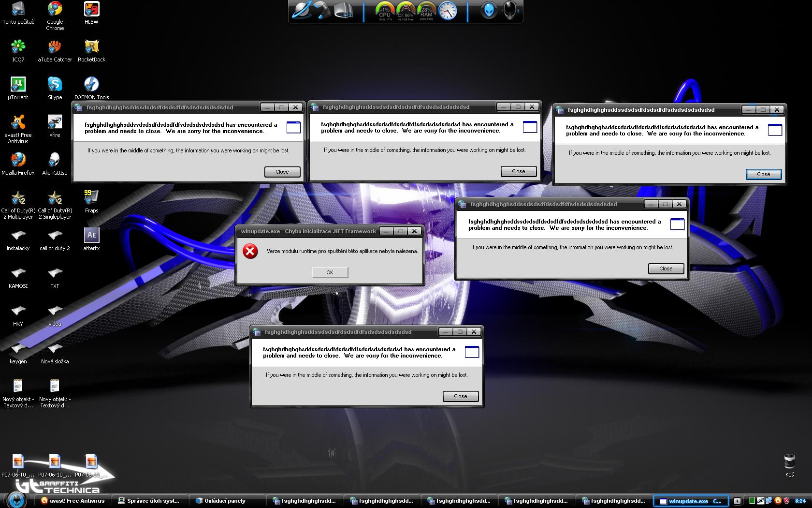Open the keygen folder on desktop
Image resolution: width=812 pixels, height=508 pixels.
tap(18, 349)
